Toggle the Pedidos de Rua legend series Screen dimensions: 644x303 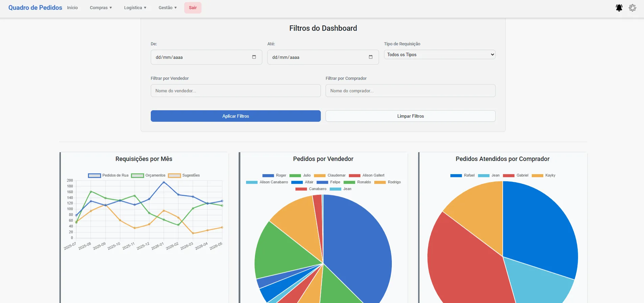click(108, 176)
